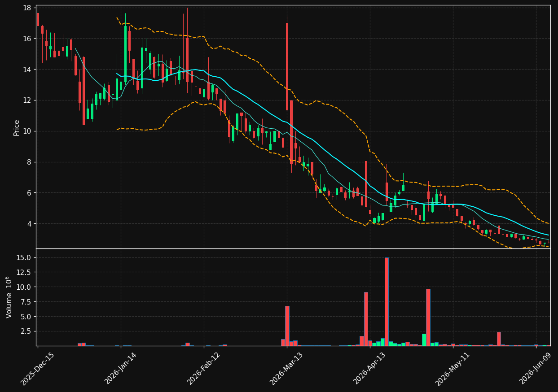Screen dimensions: 558x392
Task: Click the red volume bar near 9.6 in May
Action: (428, 318)
